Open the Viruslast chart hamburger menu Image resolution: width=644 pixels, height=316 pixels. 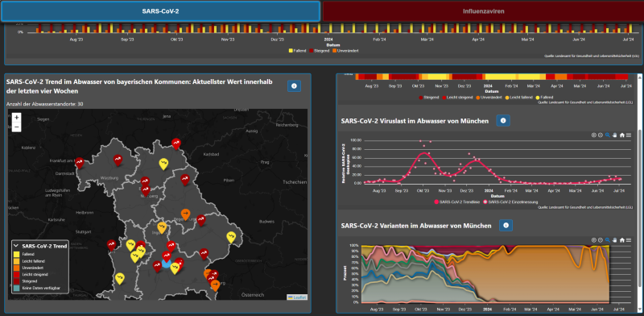(629, 135)
